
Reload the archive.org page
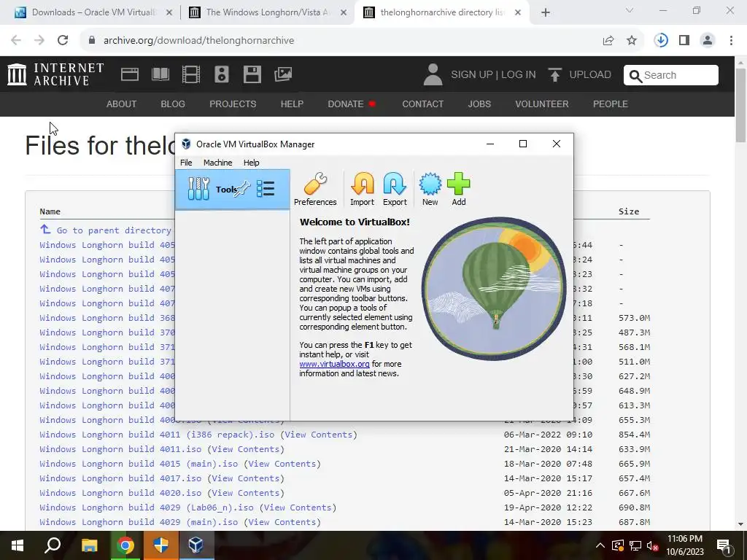click(63, 41)
